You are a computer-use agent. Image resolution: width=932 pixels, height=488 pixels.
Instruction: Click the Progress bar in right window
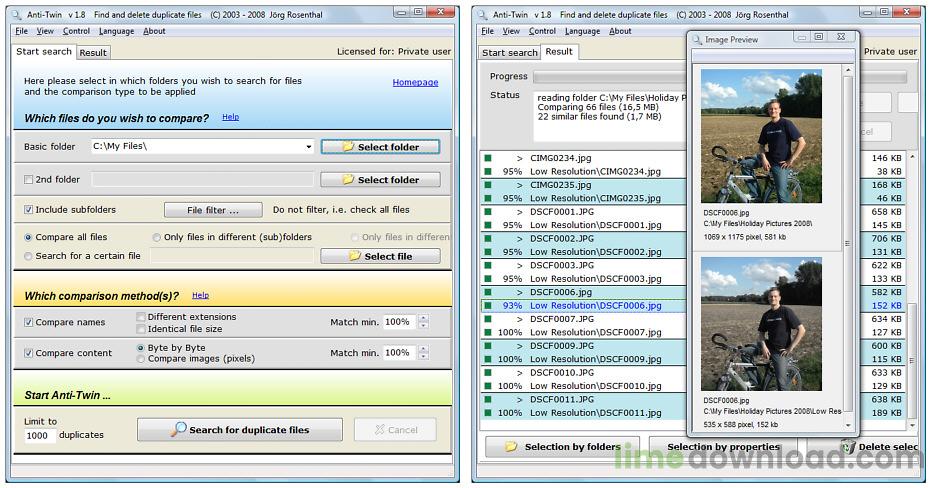click(x=719, y=77)
